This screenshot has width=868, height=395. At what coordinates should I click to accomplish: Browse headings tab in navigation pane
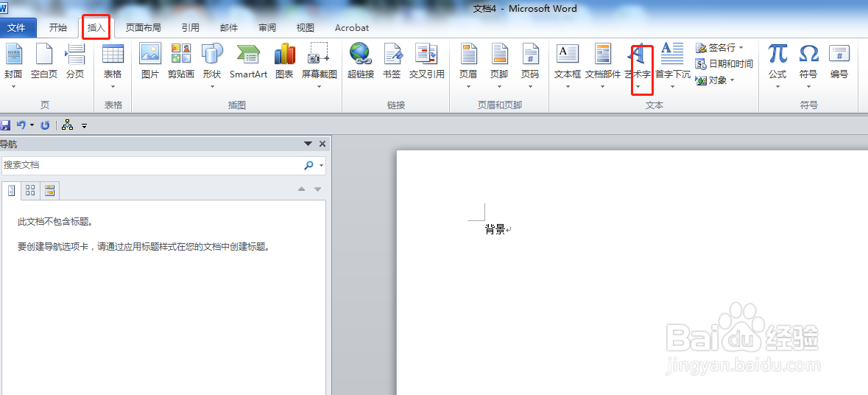coord(12,191)
